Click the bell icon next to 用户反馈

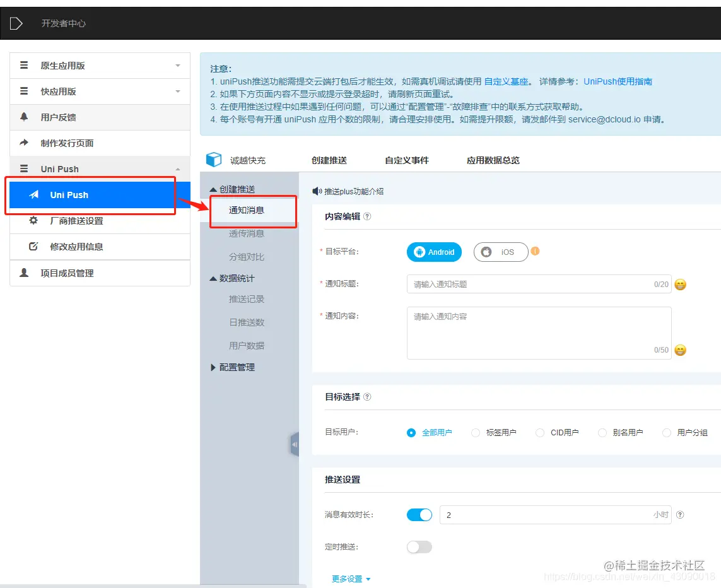(24, 117)
